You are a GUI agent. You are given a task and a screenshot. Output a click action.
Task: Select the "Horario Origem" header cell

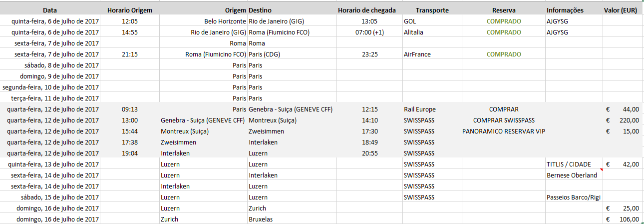tap(129, 10)
